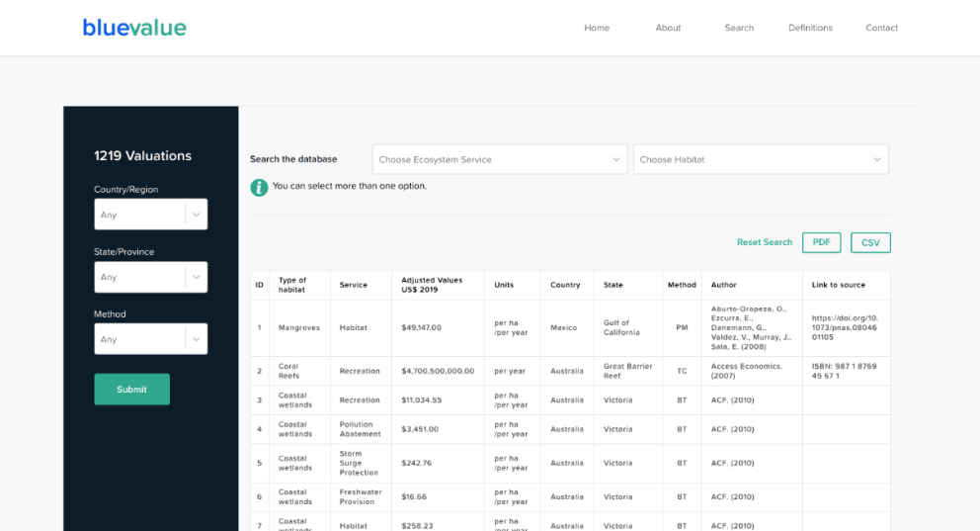Image resolution: width=980 pixels, height=531 pixels.
Task: Navigate to Definitions
Action: click(811, 28)
